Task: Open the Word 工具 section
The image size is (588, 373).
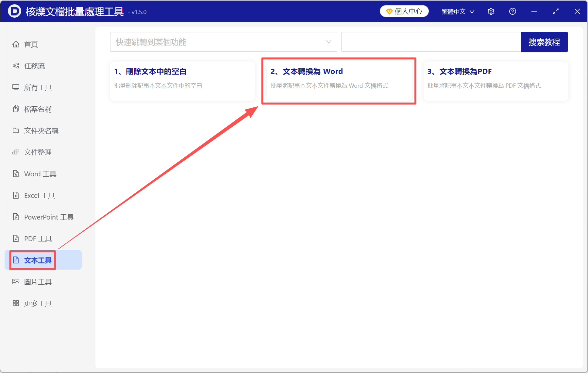Action: click(x=40, y=174)
